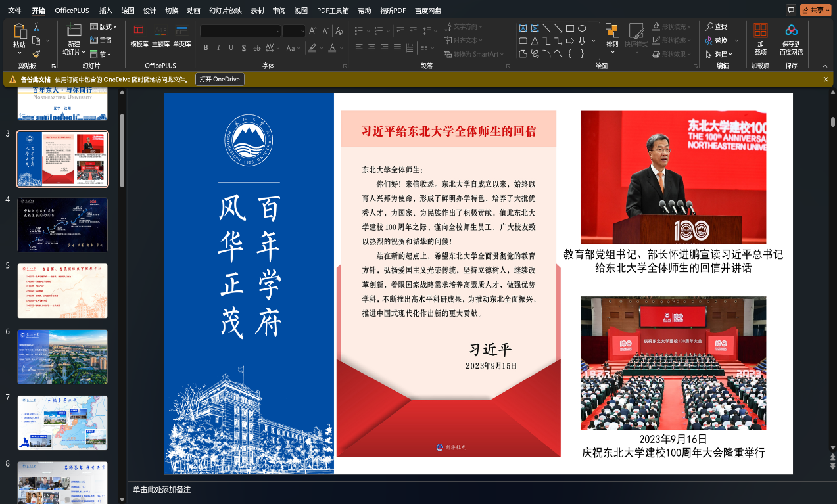Click the 打开 OneDrive button

[x=220, y=80]
